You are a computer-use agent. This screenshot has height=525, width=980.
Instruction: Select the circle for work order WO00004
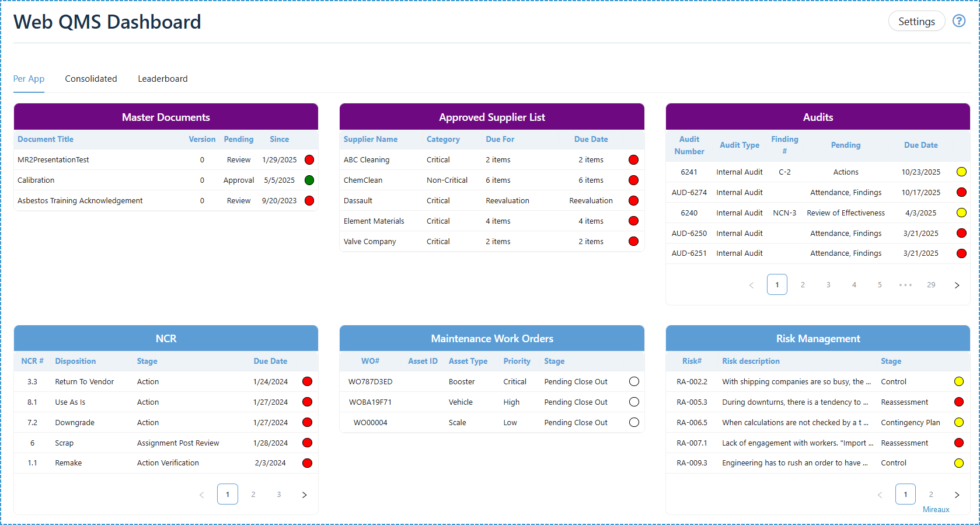[634, 422]
